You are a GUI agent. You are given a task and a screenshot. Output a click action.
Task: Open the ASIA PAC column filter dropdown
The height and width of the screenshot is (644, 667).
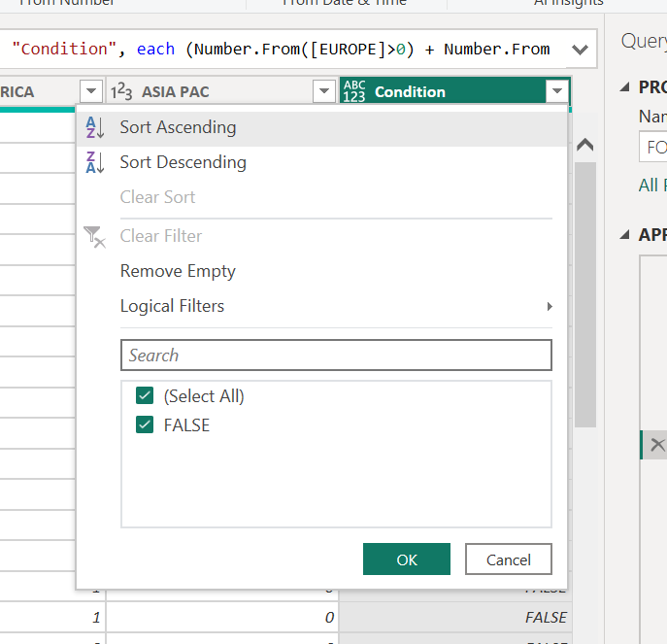(x=324, y=90)
